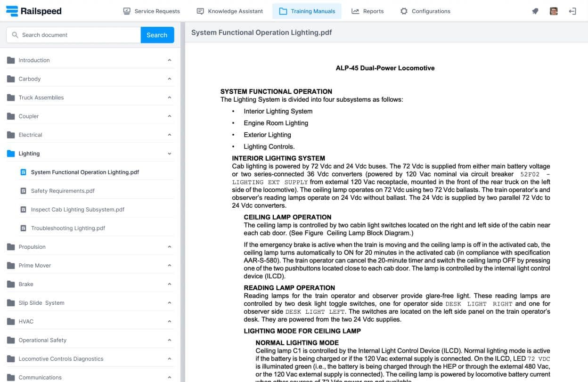The image size is (588, 382).
Task: Click the Electrical folder icon
Action: [x=11, y=135]
